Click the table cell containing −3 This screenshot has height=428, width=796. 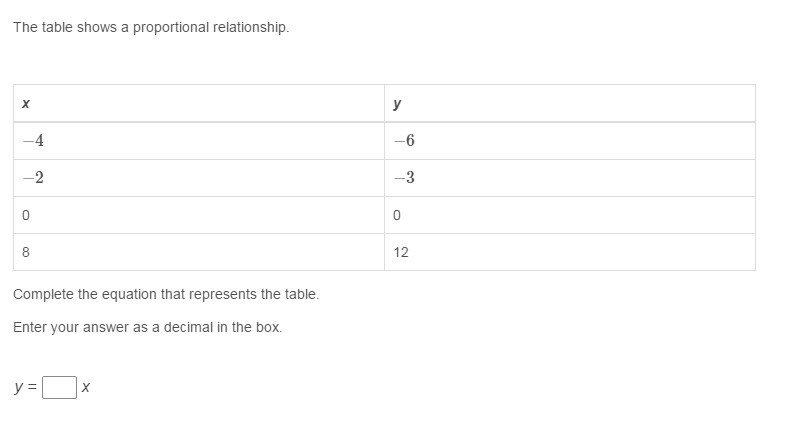point(569,178)
